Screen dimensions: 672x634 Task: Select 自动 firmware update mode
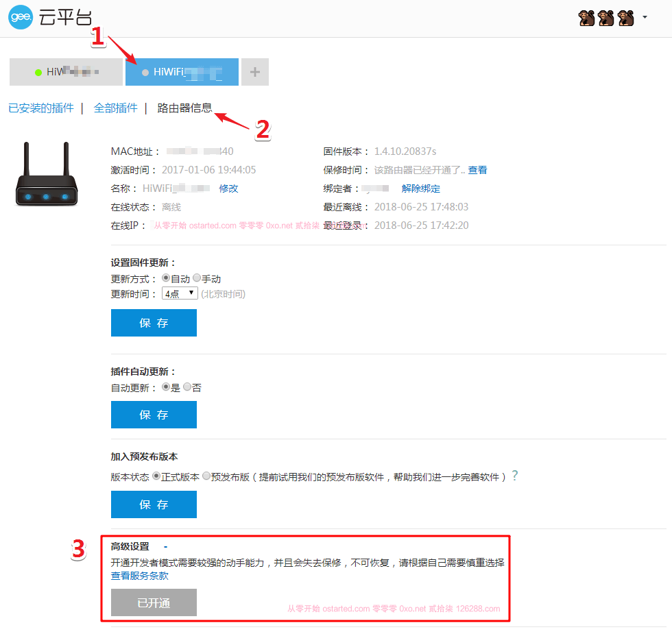(x=166, y=278)
